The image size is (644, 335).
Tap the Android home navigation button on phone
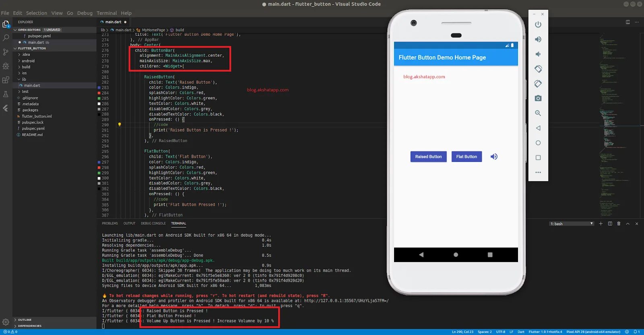(456, 254)
